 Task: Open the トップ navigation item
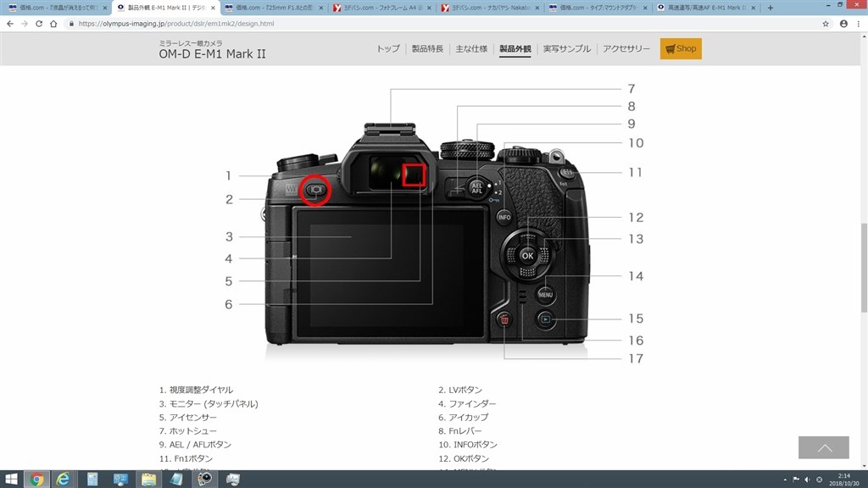pos(388,48)
